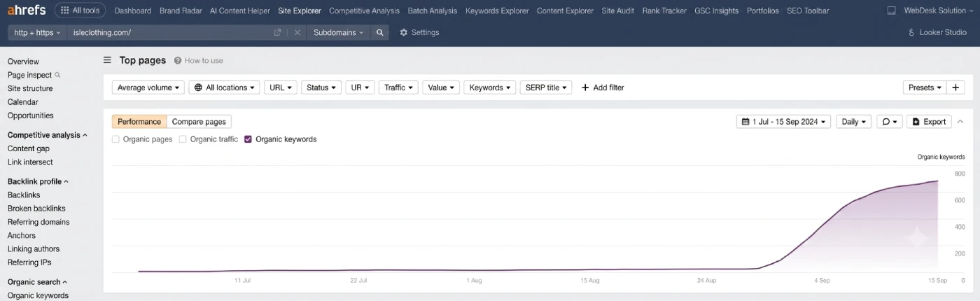Click the Page inspect search icon
The image size is (980, 301).
pyautogui.click(x=57, y=75)
